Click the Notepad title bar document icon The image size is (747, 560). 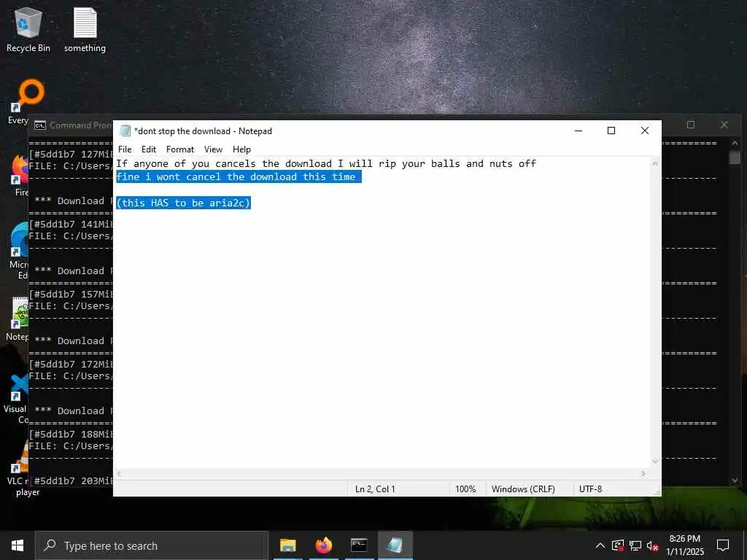coord(125,131)
